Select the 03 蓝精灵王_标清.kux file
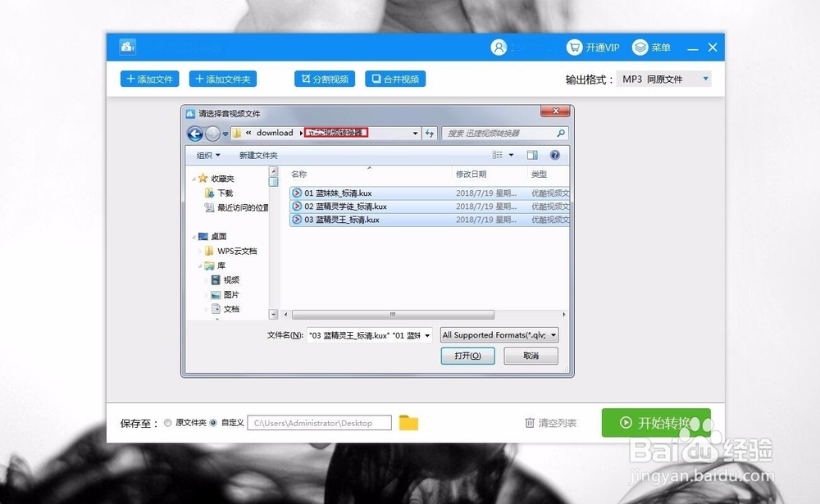 pos(344,220)
